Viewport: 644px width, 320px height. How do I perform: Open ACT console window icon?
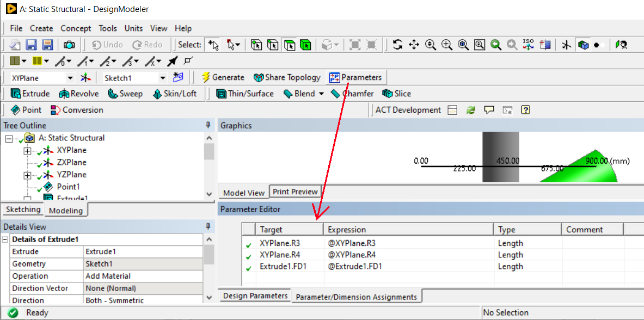tap(452, 110)
